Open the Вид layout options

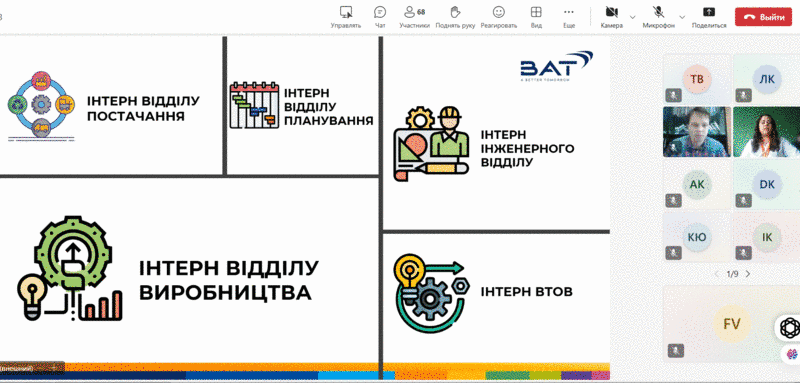[x=536, y=17]
